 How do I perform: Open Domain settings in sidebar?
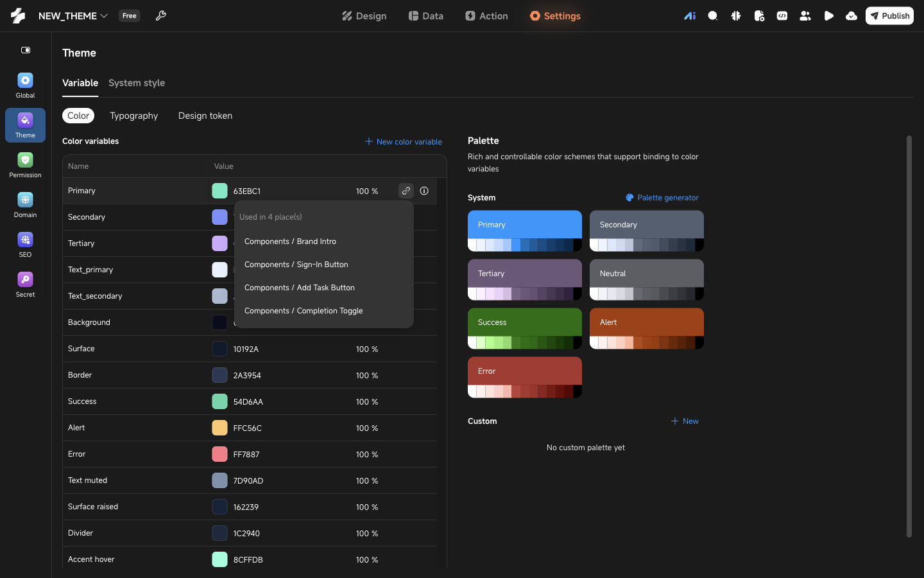click(x=25, y=205)
